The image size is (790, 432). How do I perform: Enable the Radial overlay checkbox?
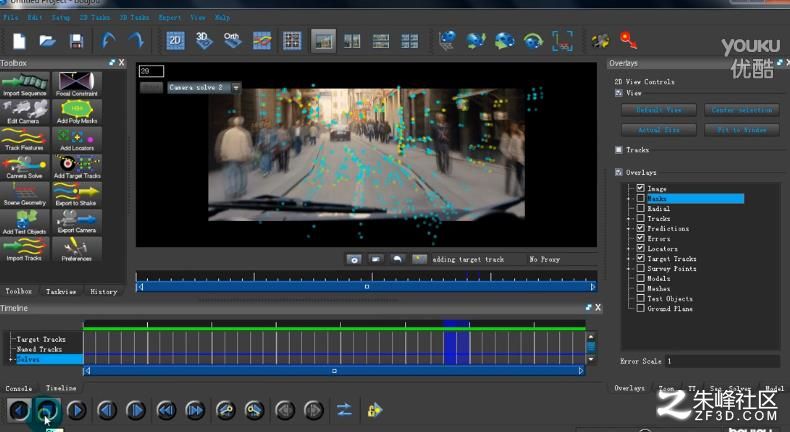(640, 208)
